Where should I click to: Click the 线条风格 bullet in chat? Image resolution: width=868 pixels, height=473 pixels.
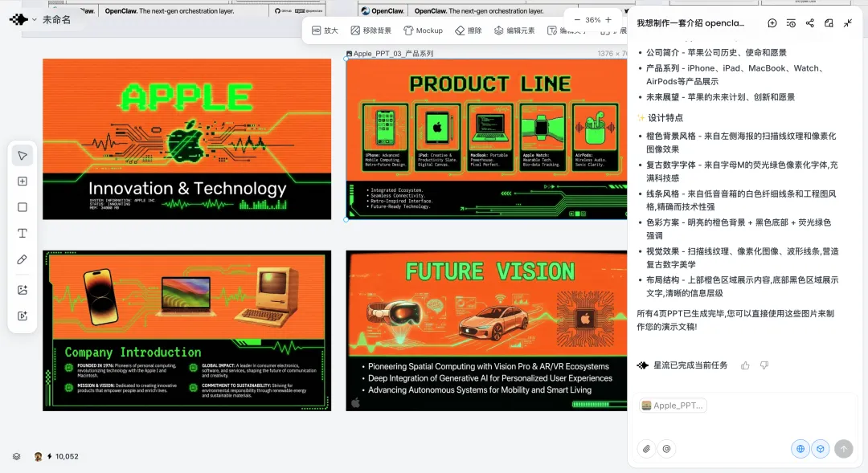pyautogui.click(x=741, y=200)
